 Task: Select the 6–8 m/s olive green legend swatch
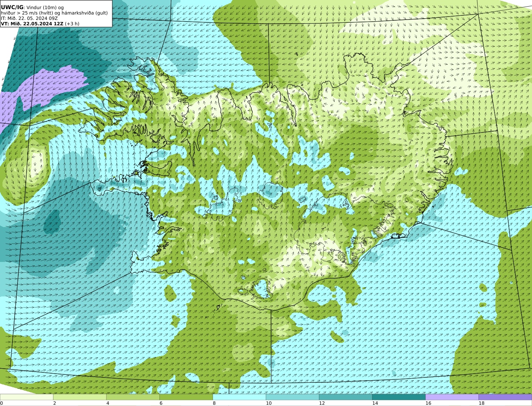[186, 397]
